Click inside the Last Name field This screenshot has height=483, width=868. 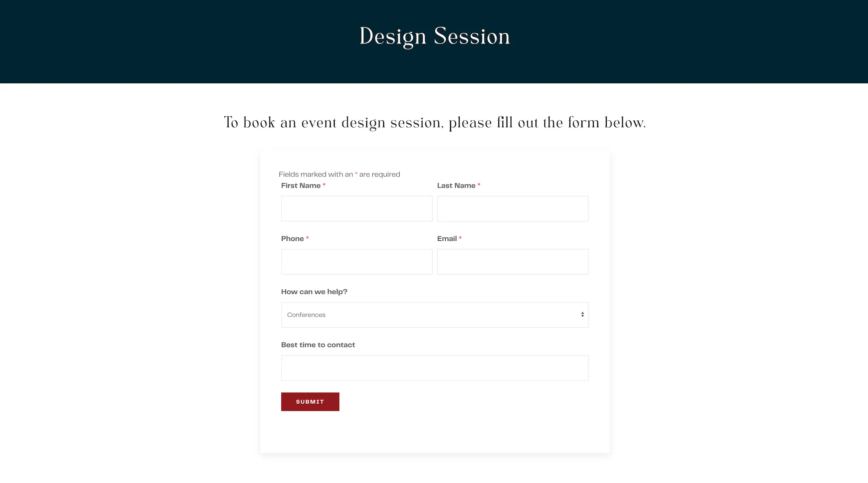pos(513,208)
